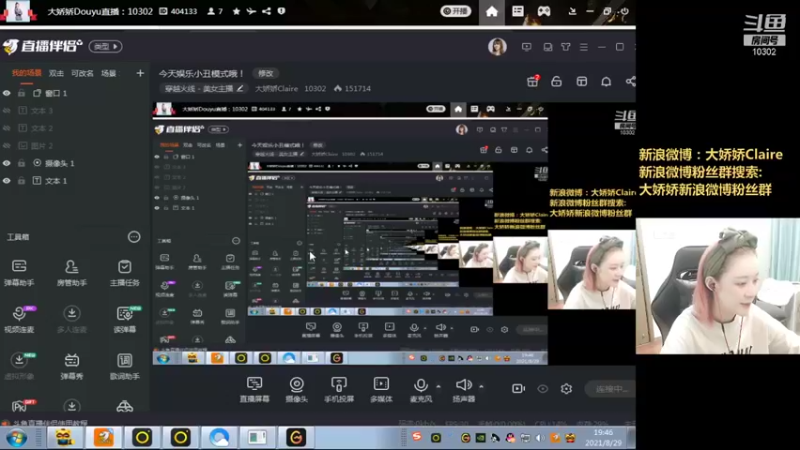
Task: Open the 斗鱼直播伴侣使用教程 link
Action: click(x=49, y=423)
